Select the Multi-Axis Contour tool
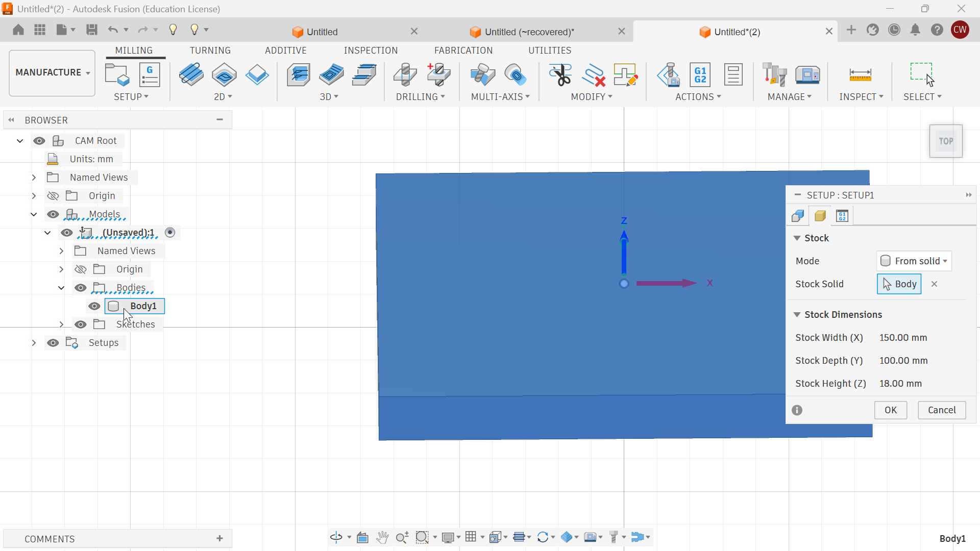 pyautogui.click(x=516, y=75)
